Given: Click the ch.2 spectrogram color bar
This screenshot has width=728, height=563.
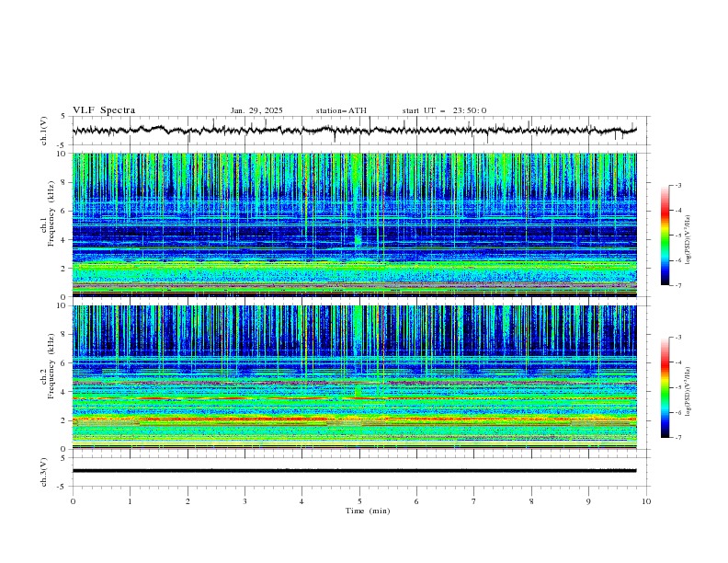Looking at the screenshot, I should pos(665,387).
